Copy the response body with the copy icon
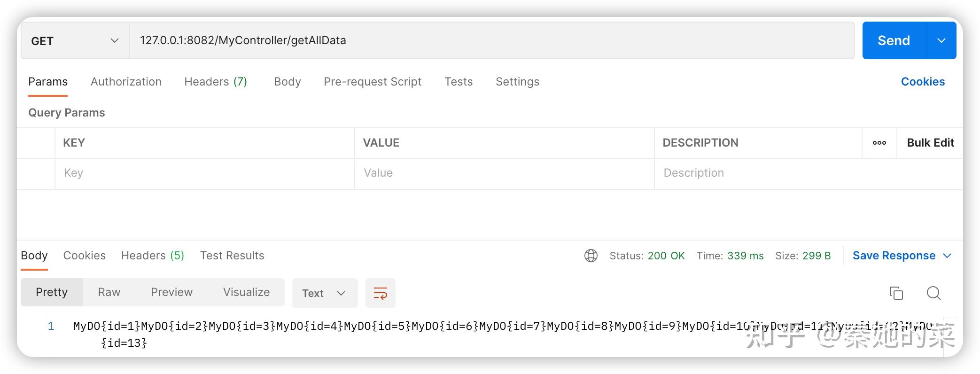 pos(896,293)
